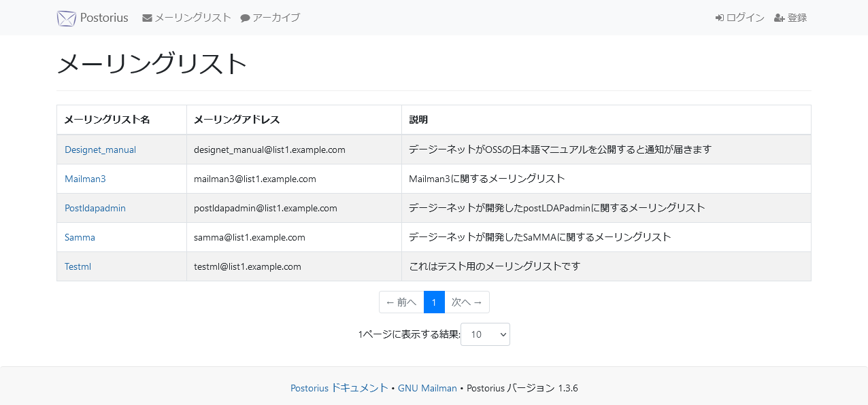Screen dimensions: 868x405
Task: Click the sign-in arrow icon beside ログイン
Action: coord(718,18)
